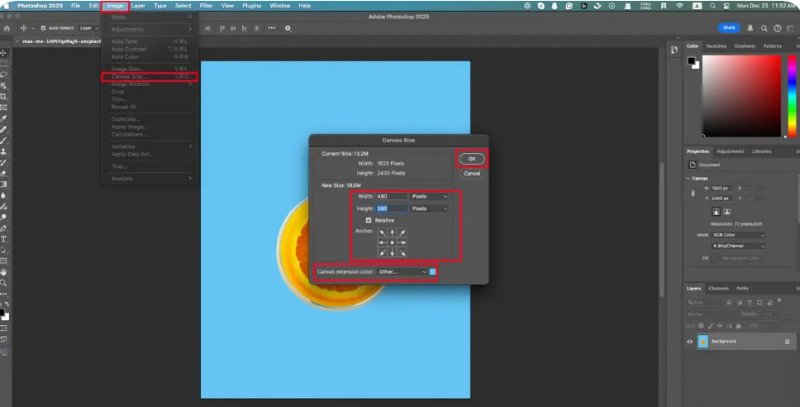
Task: Click Cancel in Canvas Size dialog
Action: pos(471,173)
